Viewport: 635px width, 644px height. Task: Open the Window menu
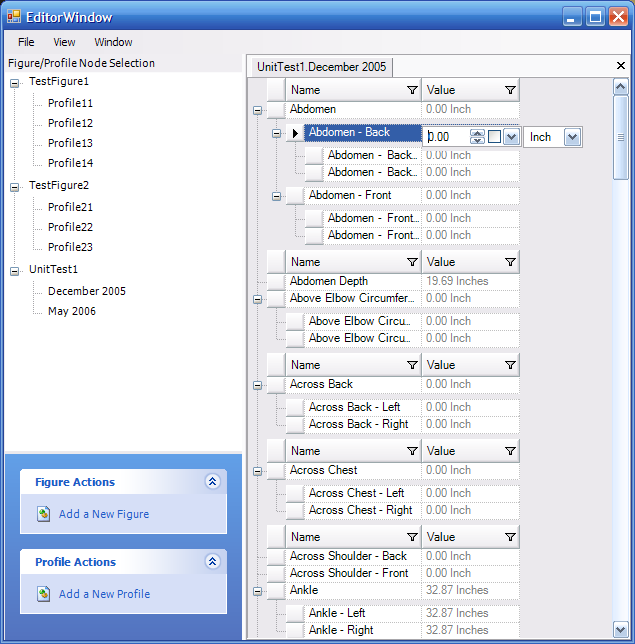[x=113, y=42]
